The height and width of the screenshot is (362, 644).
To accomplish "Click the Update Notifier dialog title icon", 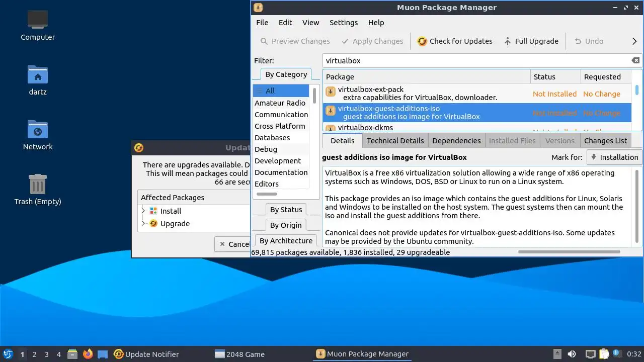I will [139, 147].
